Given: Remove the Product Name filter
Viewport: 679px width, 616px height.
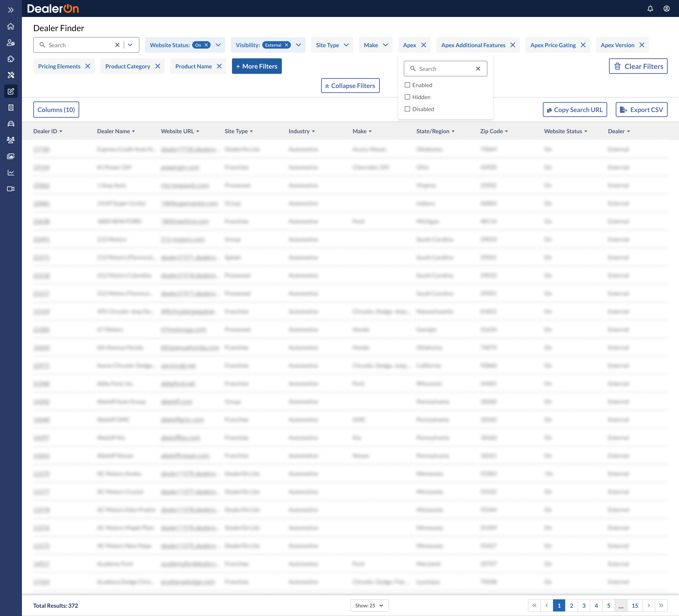Looking at the screenshot, I should [219, 66].
